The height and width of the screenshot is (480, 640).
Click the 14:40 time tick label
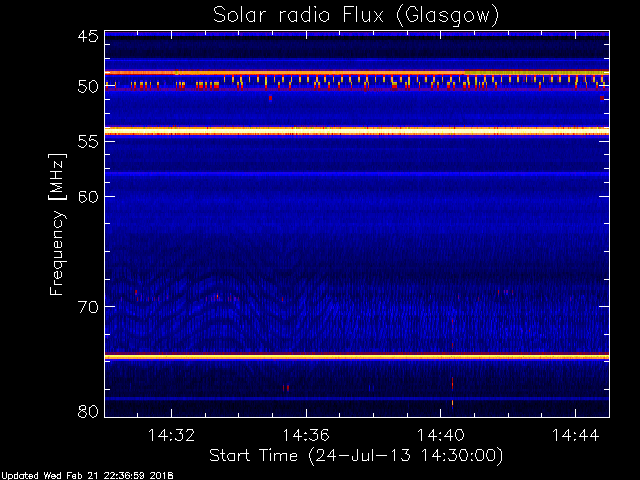point(440,435)
